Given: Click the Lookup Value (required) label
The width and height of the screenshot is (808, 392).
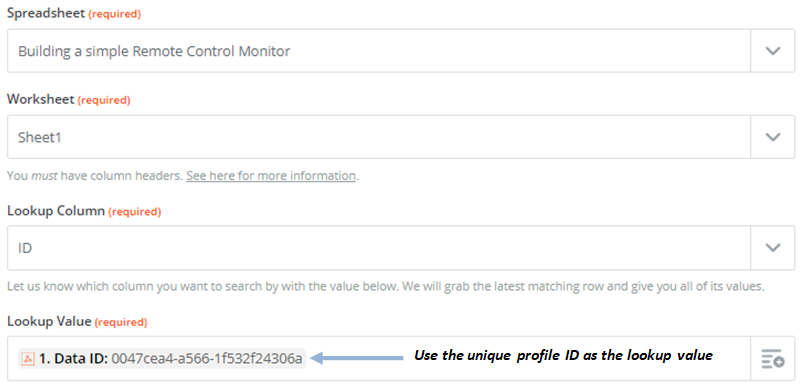Looking at the screenshot, I should point(77,322).
